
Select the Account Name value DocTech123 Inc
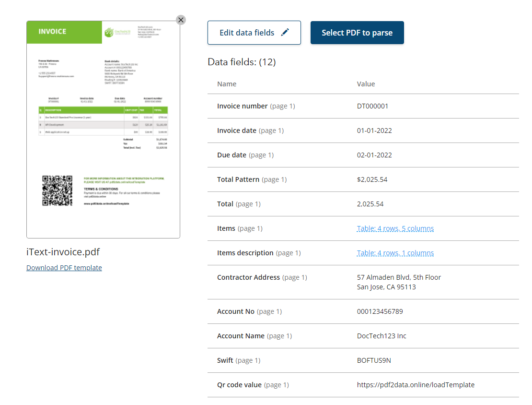tap(382, 336)
